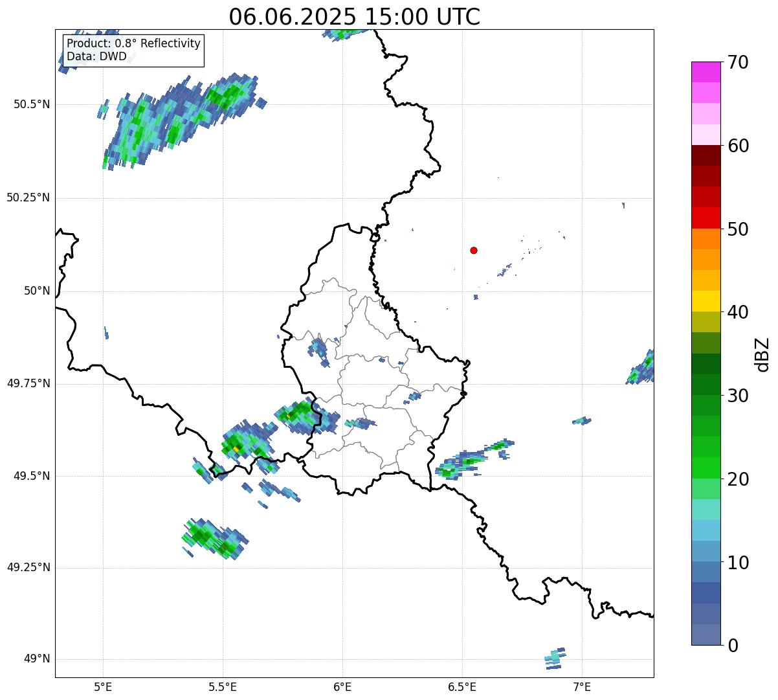Click the orange colorbar swatch just below 50
This screenshot has width=778, height=700.
point(706,239)
